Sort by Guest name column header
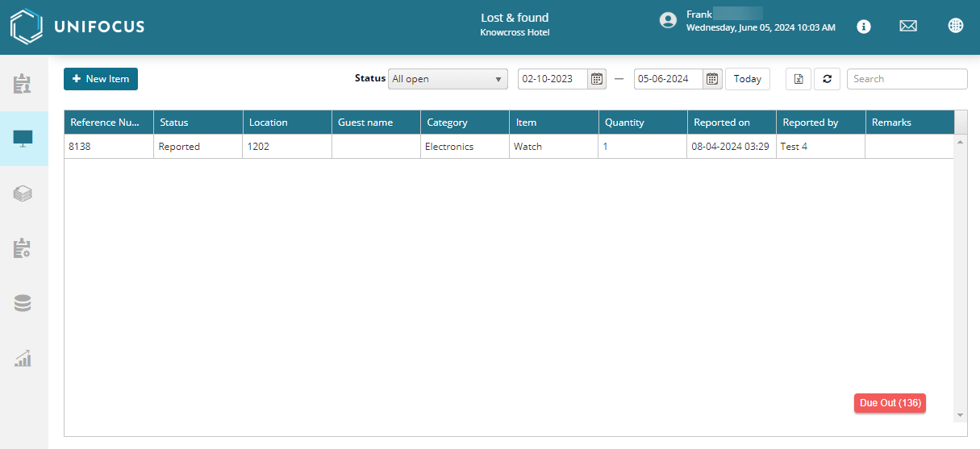 (x=376, y=123)
